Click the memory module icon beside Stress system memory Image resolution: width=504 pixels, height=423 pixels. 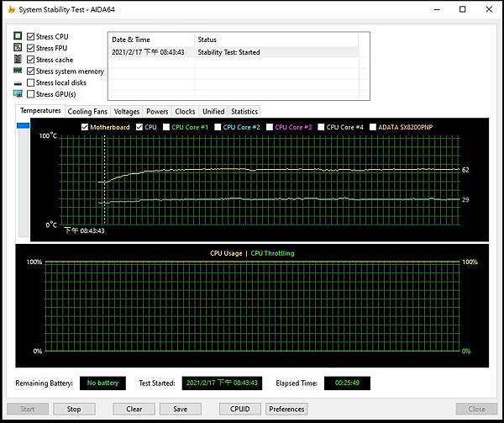click(x=18, y=71)
